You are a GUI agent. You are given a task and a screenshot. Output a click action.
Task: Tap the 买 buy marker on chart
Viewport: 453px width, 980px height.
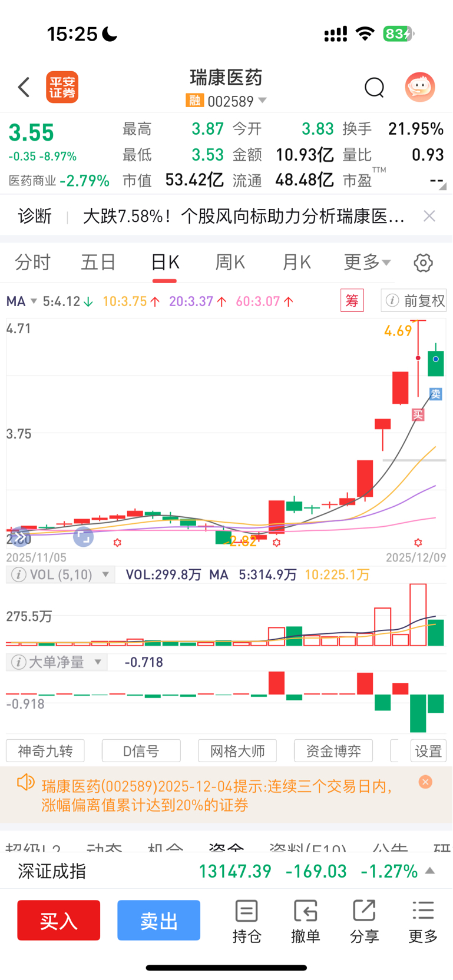[x=418, y=415]
